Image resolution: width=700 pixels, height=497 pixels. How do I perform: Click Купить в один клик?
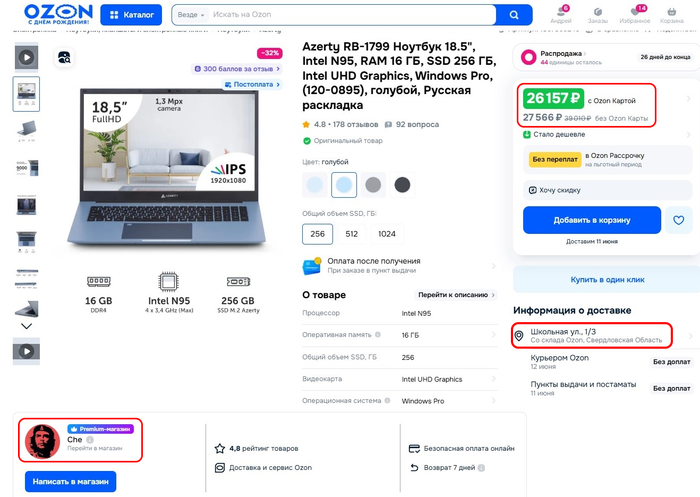click(607, 280)
